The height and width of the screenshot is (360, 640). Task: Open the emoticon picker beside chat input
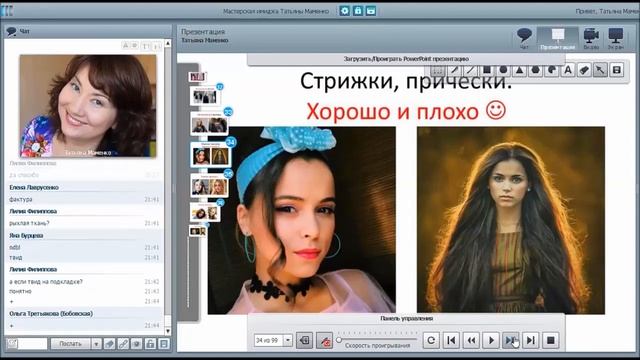pyautogui.click(x=12, y=344)
